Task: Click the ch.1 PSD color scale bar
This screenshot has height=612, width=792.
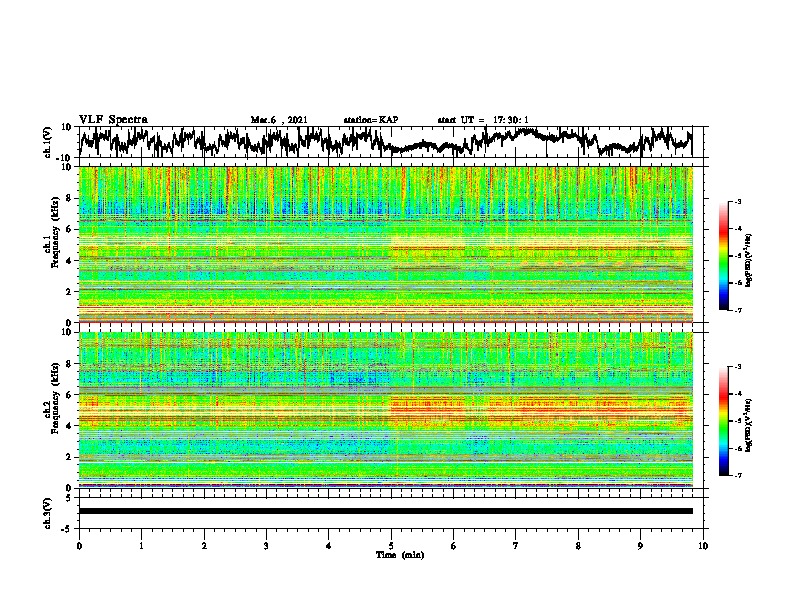Action: point(723,256)
